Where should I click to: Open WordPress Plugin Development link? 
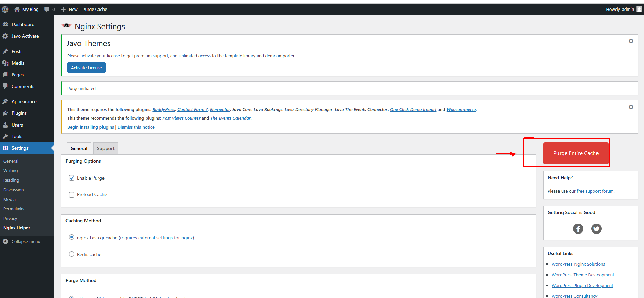[582, 285]
